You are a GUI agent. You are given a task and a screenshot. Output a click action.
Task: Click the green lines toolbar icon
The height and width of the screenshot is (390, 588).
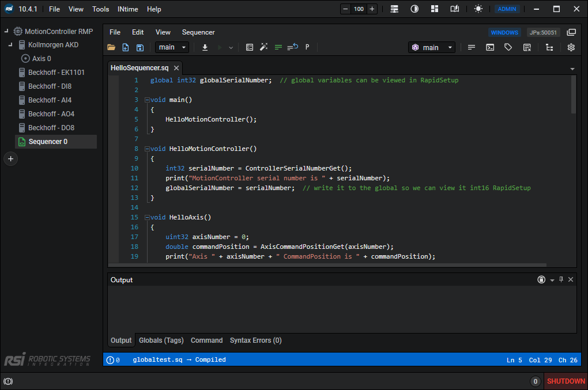point(278,47)
